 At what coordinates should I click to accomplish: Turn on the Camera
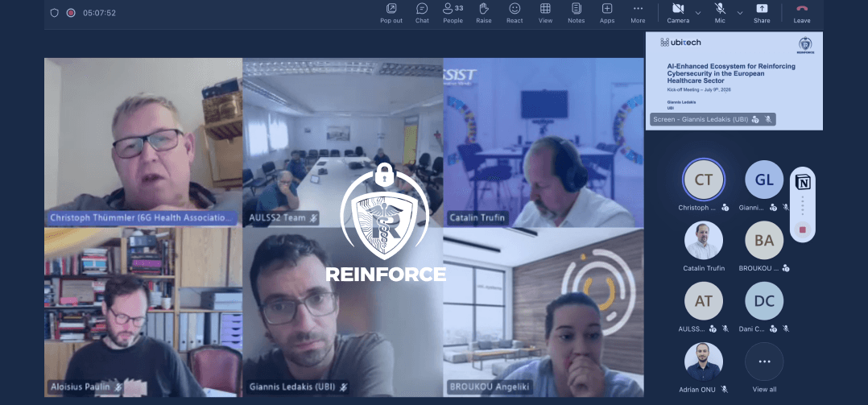click(x=678, y=13)
